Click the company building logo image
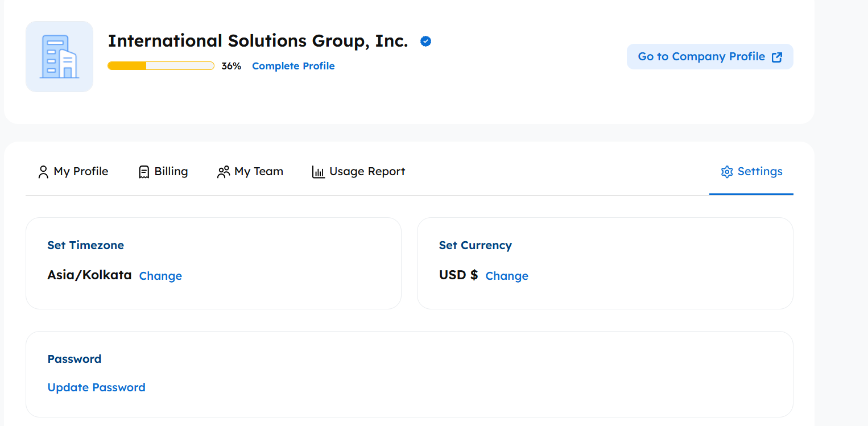The width and height of the screenshot is (868, 426). point(59,56)
